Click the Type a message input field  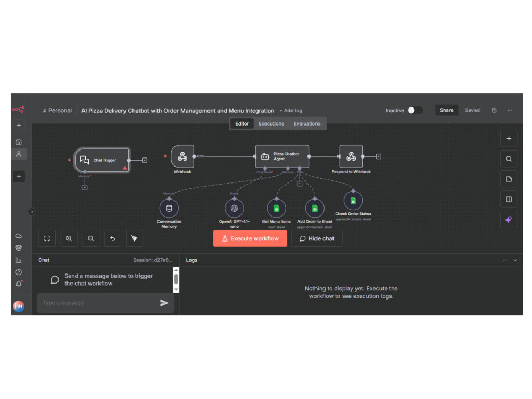tap(98, 303)
